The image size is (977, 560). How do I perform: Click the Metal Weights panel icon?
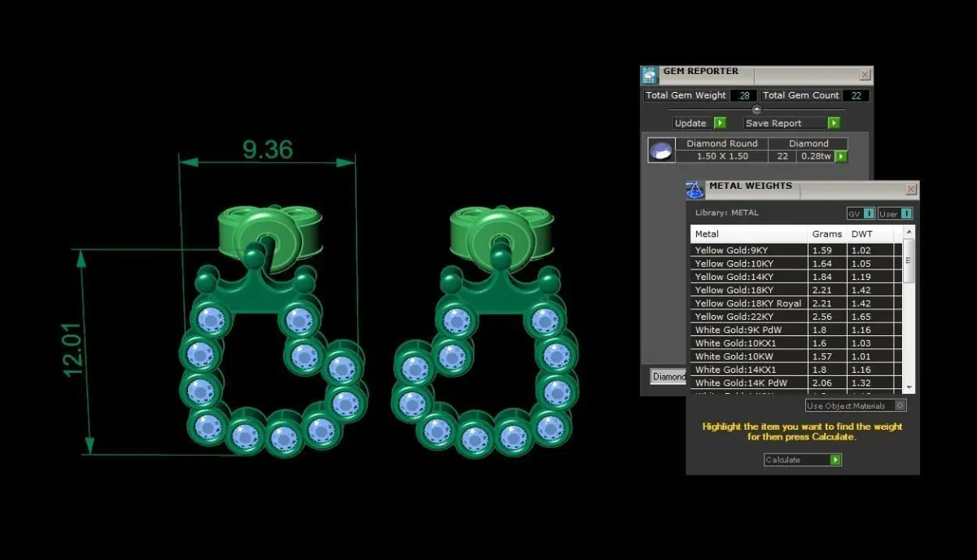(x=694, y=190)
